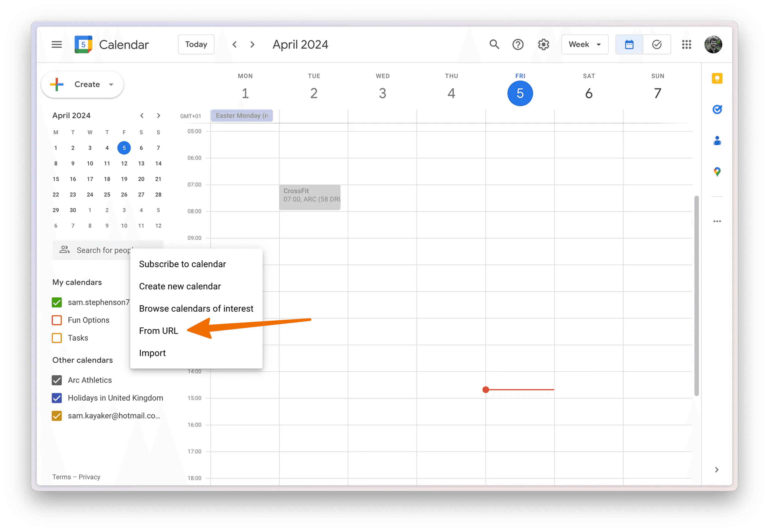Select From URL menu option
The width and height of the screenshot is (769, 532).
[x=158, y=331]
